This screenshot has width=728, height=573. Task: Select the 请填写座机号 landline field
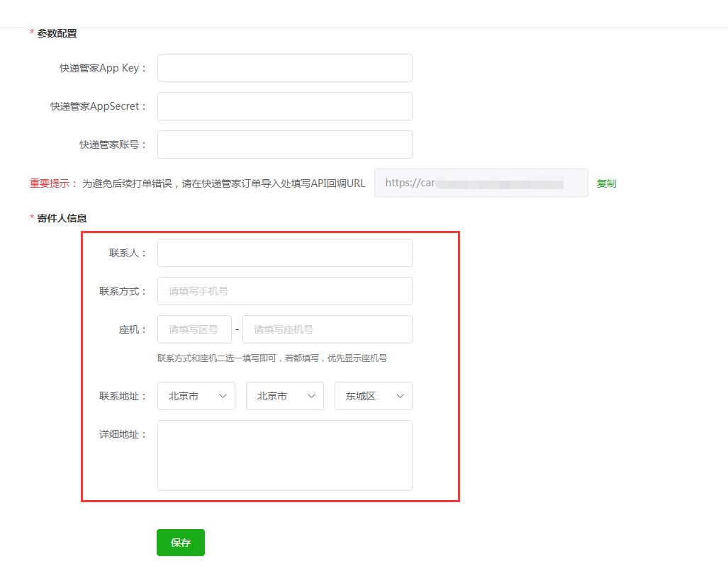(327, 329)
